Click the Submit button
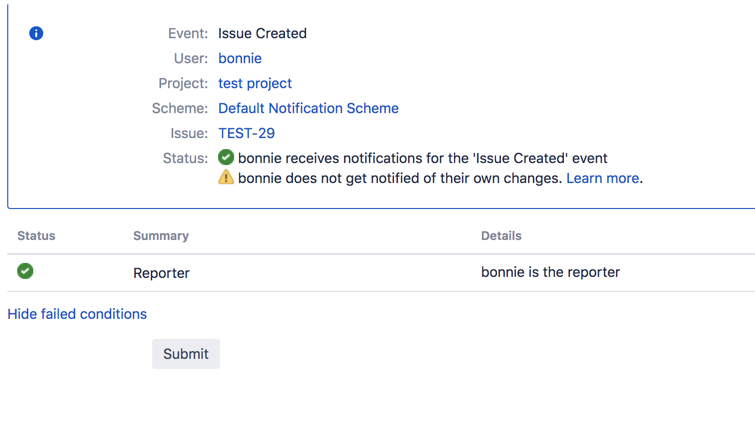 186,354
